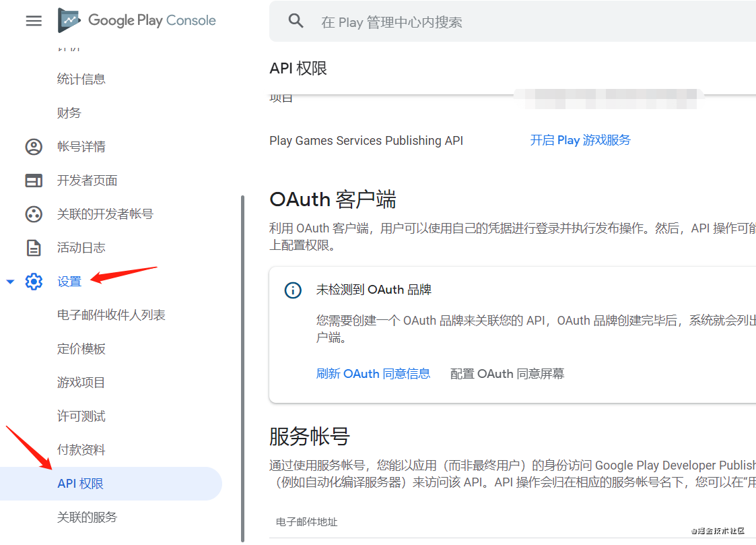Open 付款资料 under settings
756x545 pixels.
point(81,450)
